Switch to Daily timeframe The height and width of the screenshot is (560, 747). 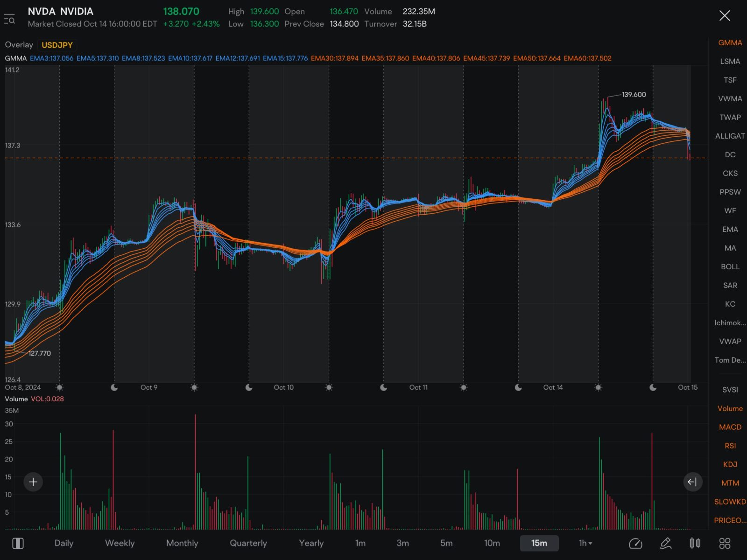coord(64,543)
